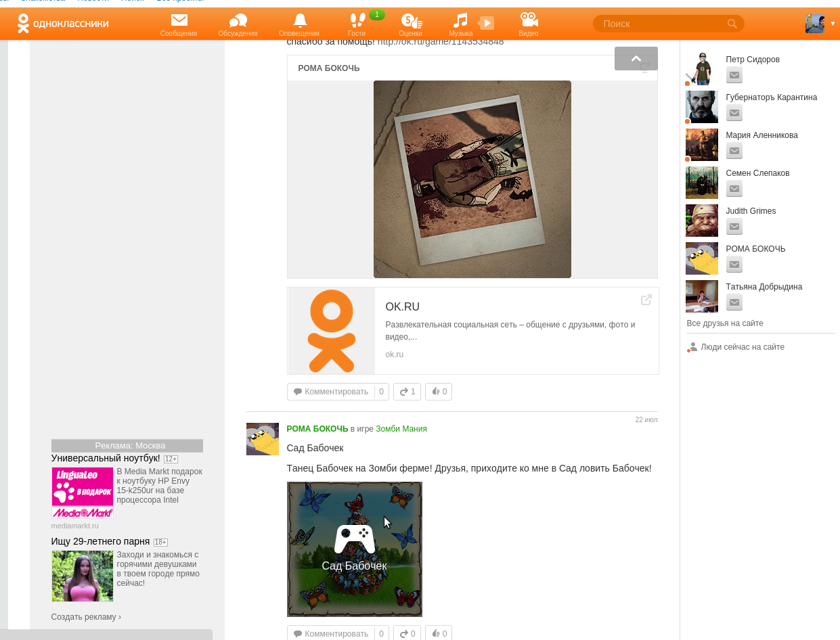
Task: Click the LinguaLeo Media Markt ad image
Action: point(83,493)
